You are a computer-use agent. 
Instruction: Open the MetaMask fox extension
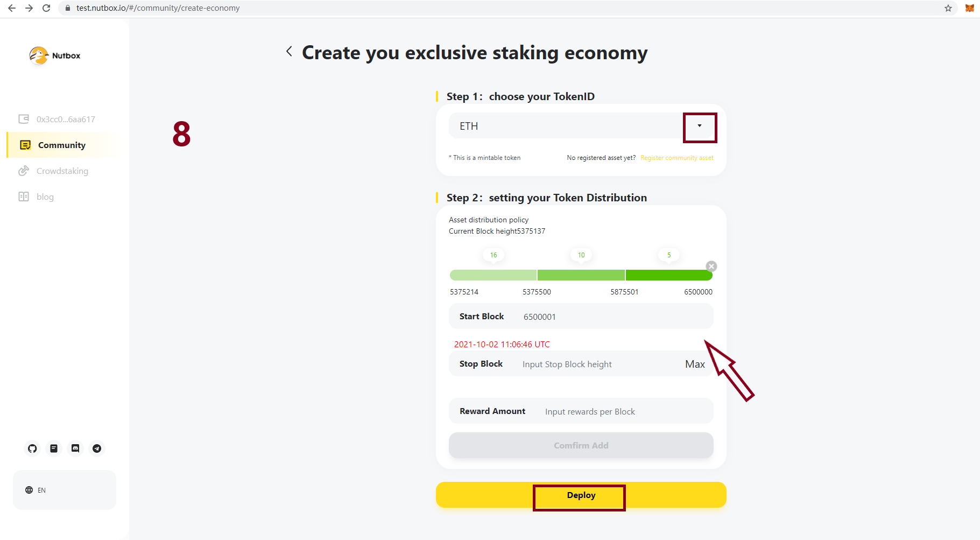(969, 8)
